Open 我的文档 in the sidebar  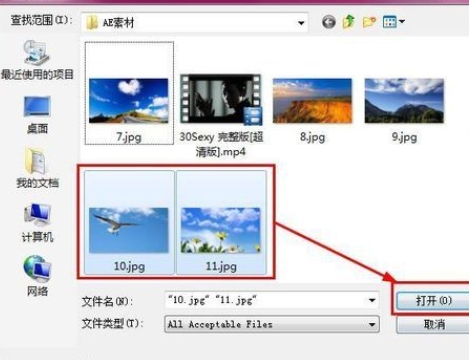[x=37, y=168]
